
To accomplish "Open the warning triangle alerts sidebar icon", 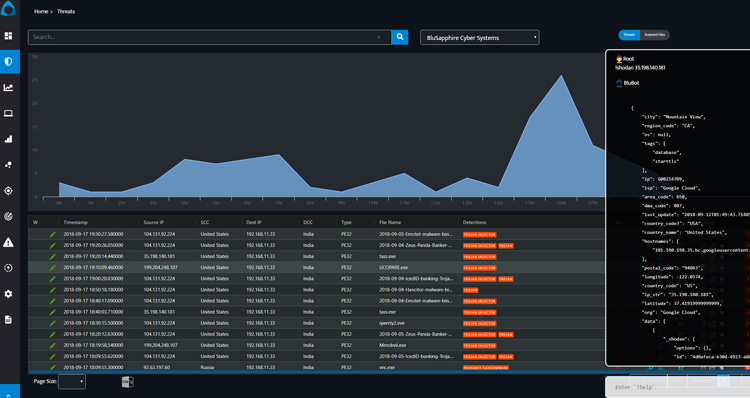I will tap(8, 243).
